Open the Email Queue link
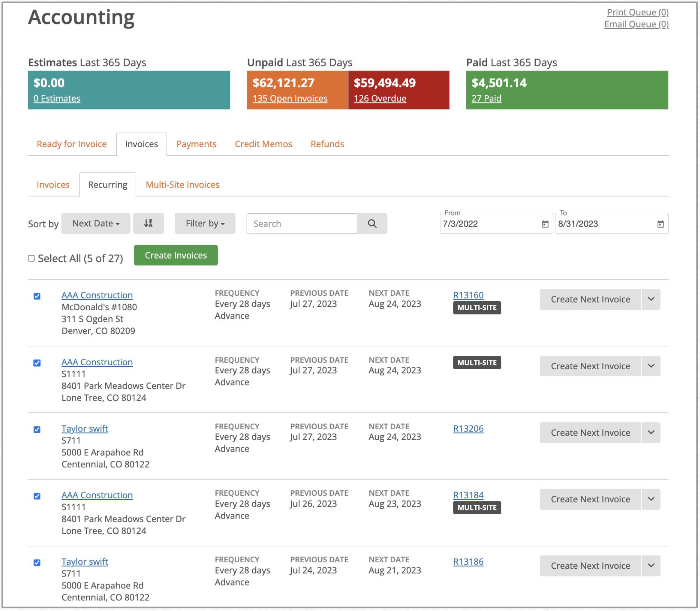The height and width of the screenshot is (611, 700). tap(636, 24)
